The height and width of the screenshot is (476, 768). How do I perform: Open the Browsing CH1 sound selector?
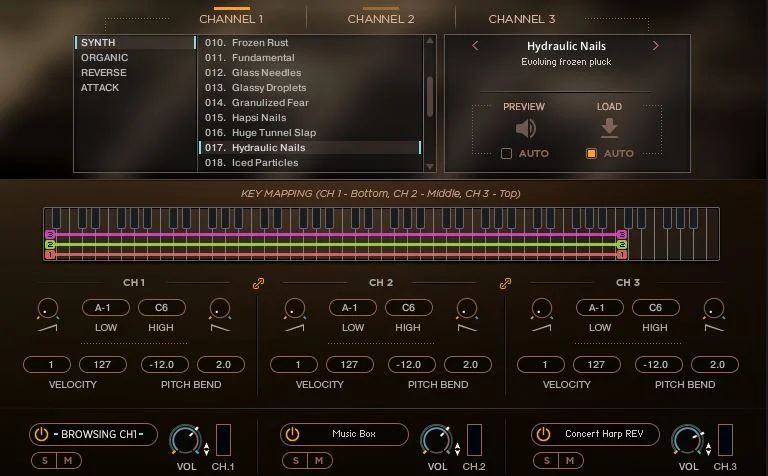(x=94, y=434)
